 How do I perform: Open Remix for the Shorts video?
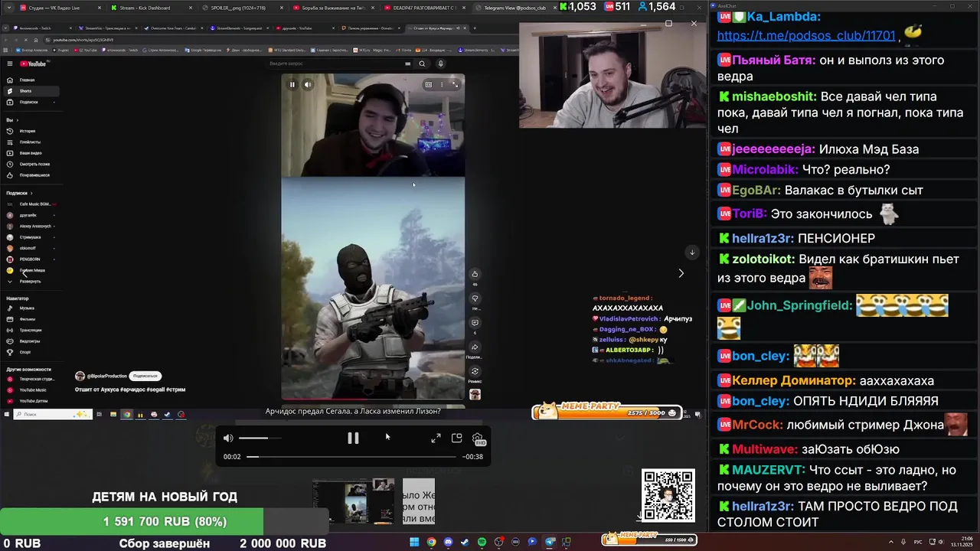(x=475, y=372)
